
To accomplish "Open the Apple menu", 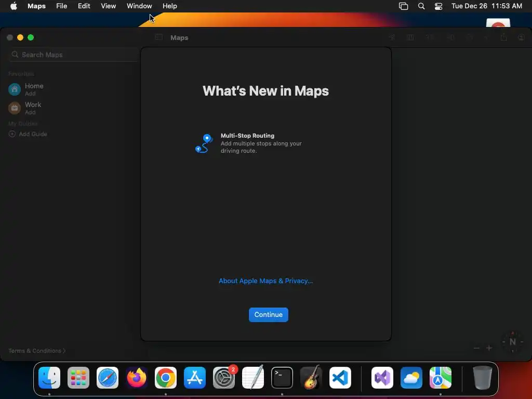I will (x=14, y=6).
